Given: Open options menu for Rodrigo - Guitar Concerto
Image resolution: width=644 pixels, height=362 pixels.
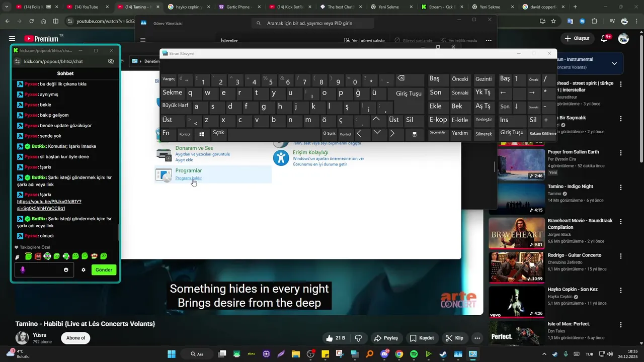Looking at the screenshot, I should pos(621,255).
